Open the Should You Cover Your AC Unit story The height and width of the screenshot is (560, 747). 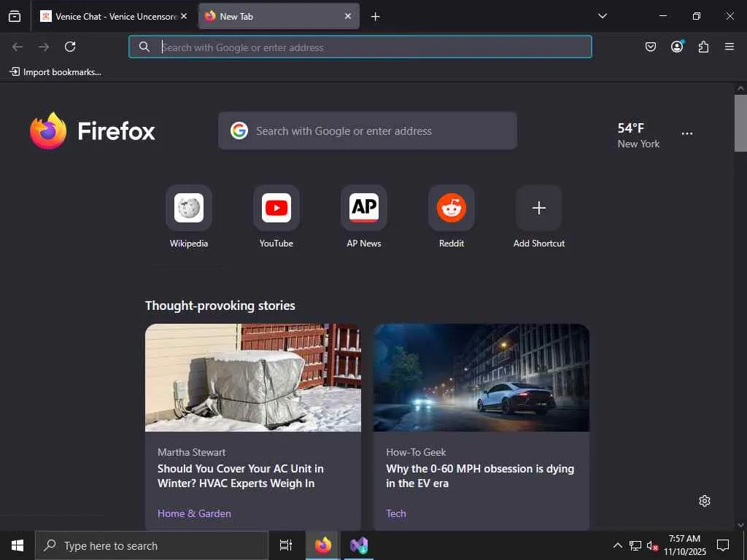(x=241, y=475)
